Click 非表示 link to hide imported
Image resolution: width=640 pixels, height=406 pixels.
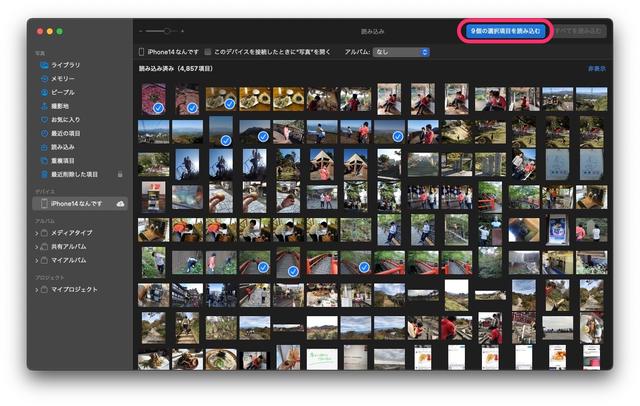596,69
